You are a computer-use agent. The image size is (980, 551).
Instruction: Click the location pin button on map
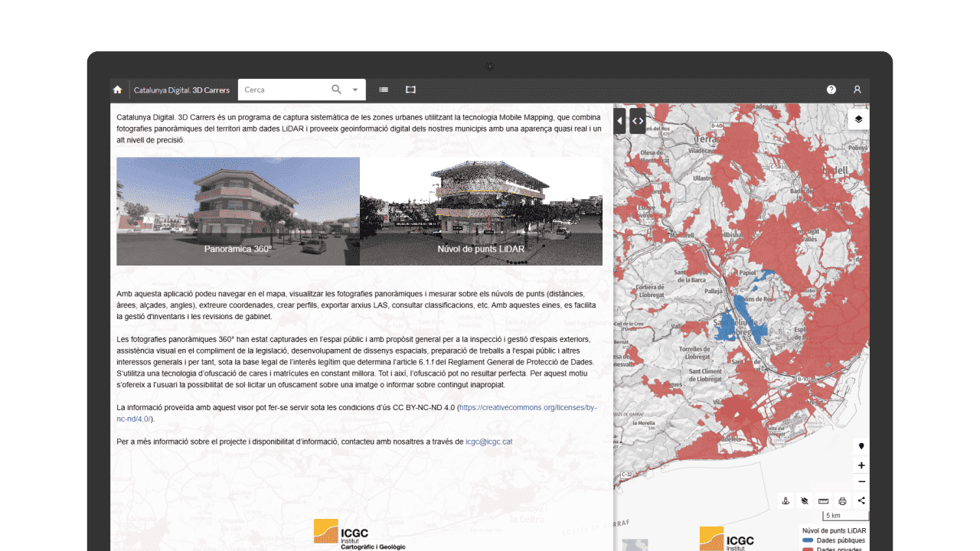click(x=861, y=446)
